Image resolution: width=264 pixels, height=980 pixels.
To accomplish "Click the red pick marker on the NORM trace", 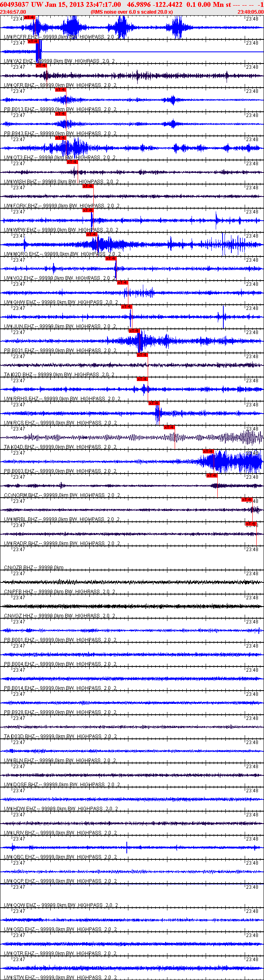I will 212,476.
